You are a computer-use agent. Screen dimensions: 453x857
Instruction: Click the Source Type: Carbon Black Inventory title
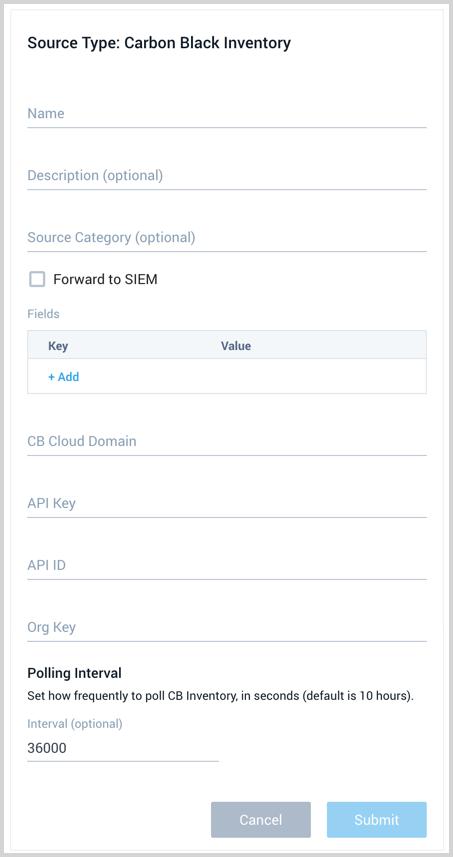click(159, 43)
